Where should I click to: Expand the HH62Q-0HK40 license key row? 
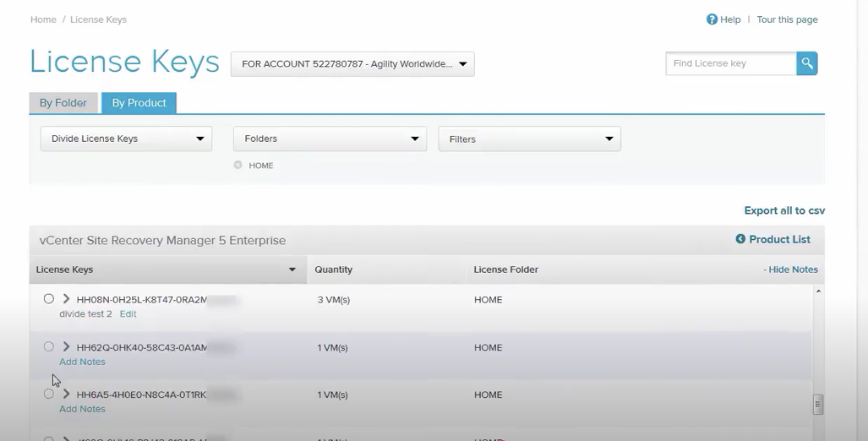67,346
